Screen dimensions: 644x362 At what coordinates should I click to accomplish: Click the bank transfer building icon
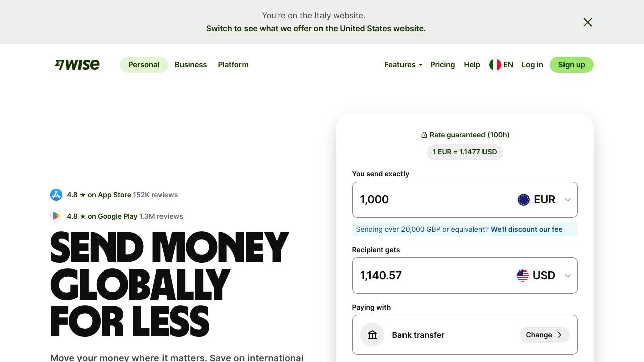point(372,335)
